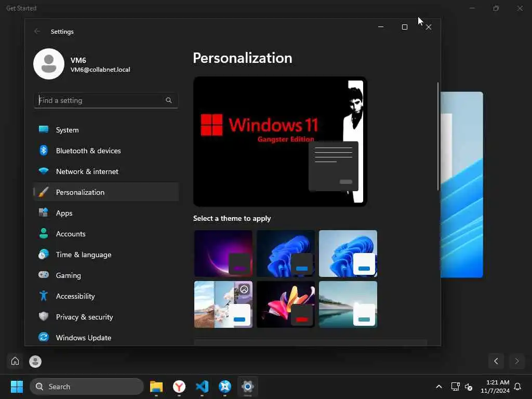Click the System monitor icon in sidebar
The height and width of the screenshot is (399, 532).
[x=44, y=129]
